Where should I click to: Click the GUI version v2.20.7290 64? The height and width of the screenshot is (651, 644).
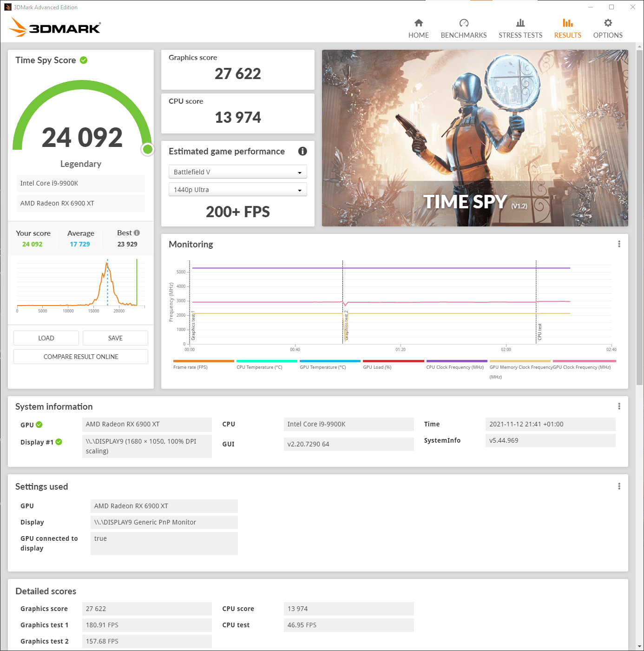click(x=348, y=444)
